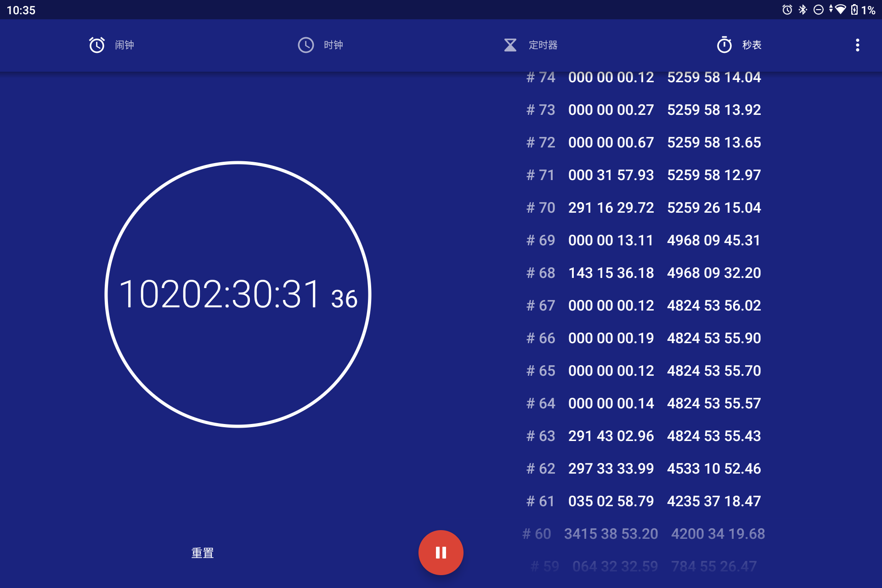Click cumulative time 4824 53 55.70
The image size is (882, 588).
pos(714,371)
